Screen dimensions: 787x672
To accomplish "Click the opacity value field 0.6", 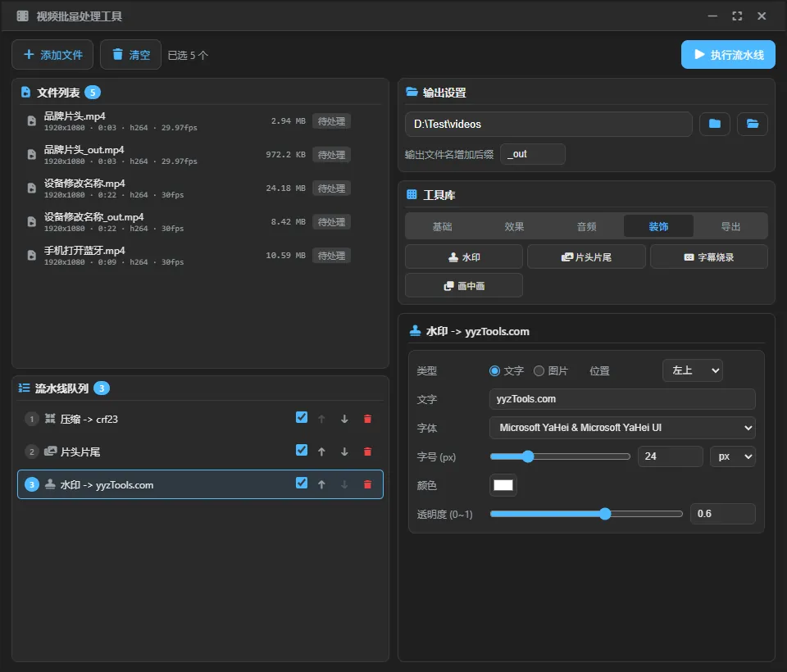I will (x=723, y=513).
